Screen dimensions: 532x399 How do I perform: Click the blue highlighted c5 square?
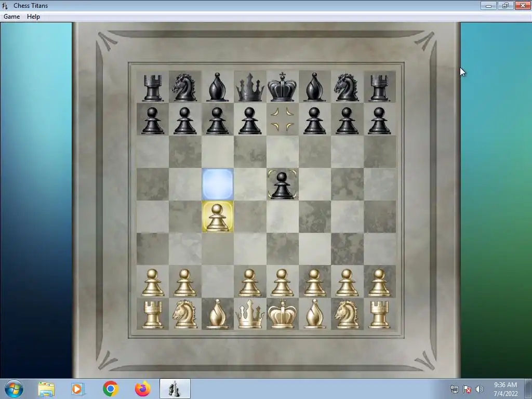[218, 184]
